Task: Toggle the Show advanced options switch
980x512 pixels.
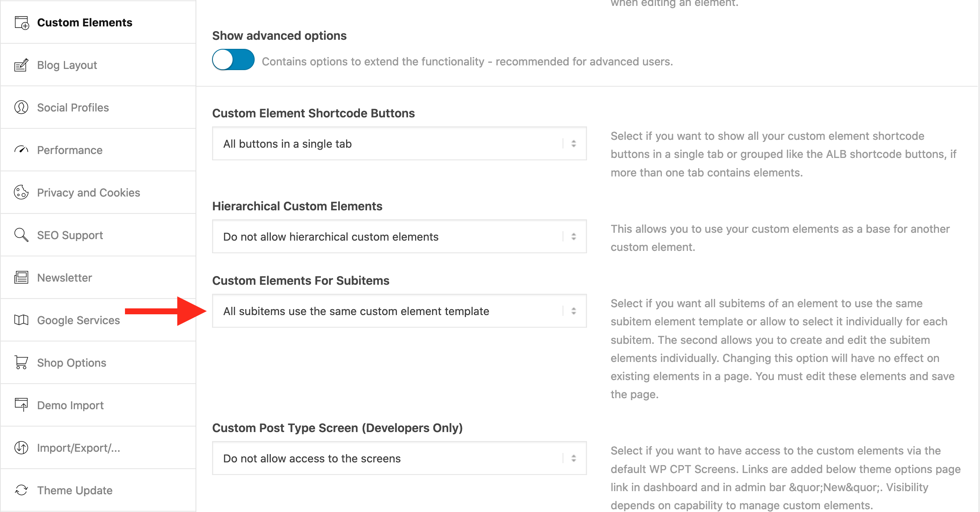Action: pyautogui.click(x=233, y=60)
